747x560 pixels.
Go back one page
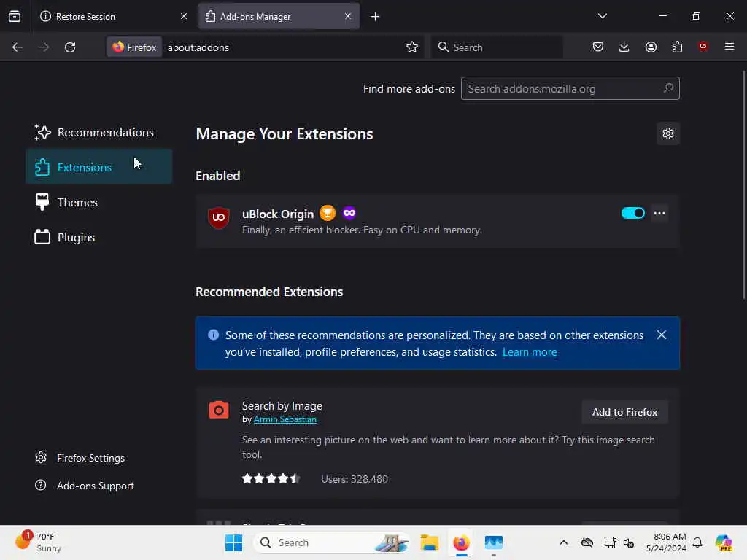[18, 47]
